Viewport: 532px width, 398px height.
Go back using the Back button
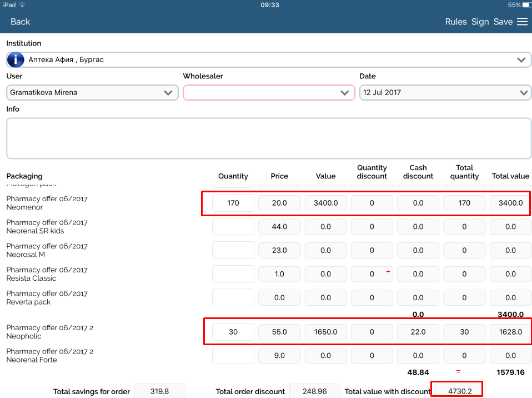click(x=20, y=22)
